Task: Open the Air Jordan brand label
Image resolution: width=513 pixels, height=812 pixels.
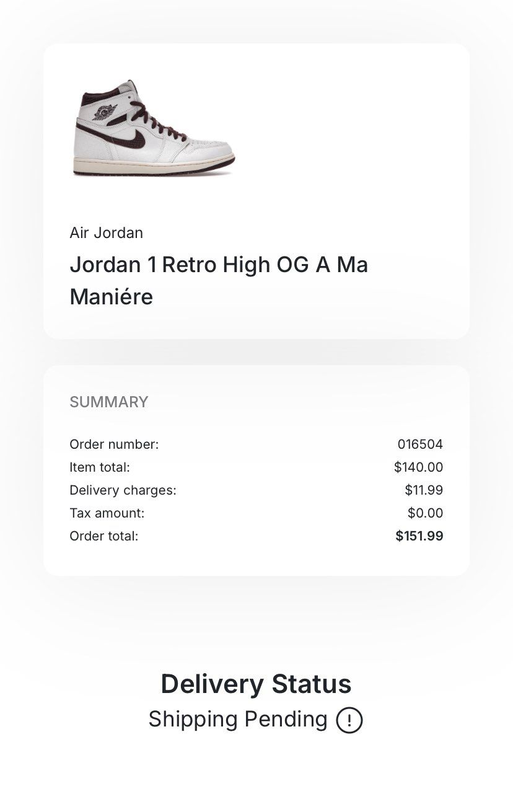Action: tap(106, 233)
